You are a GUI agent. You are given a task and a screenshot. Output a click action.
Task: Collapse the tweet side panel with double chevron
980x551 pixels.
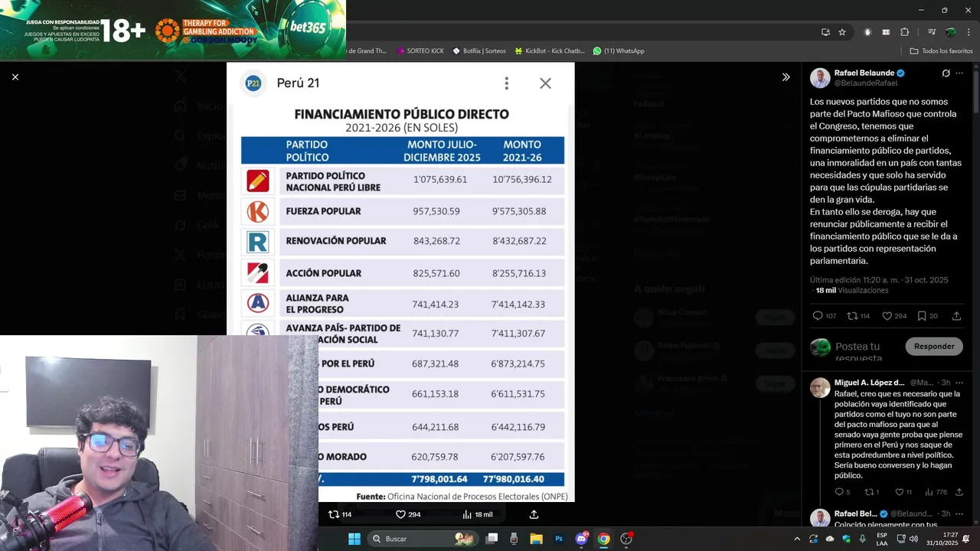pos(786,77)
